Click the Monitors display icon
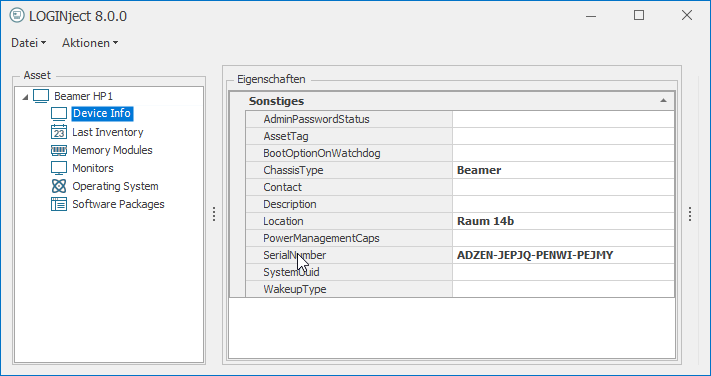 pyautogui.click(x=59, y=168)
